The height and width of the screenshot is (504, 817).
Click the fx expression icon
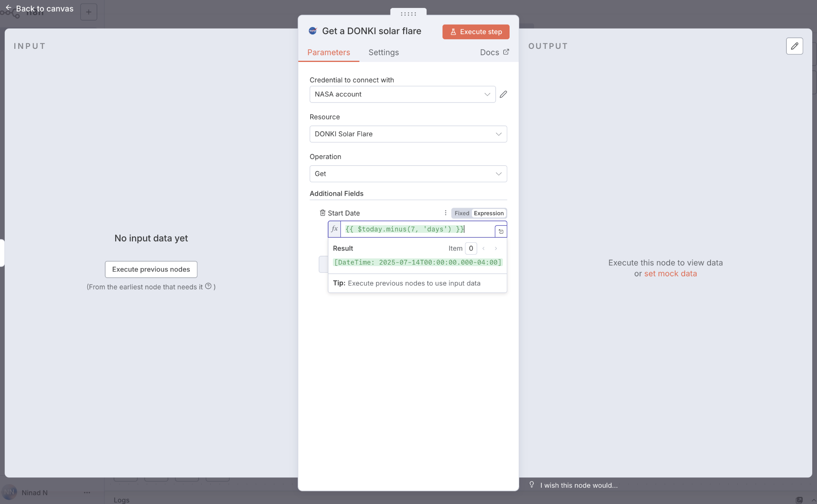334,229
